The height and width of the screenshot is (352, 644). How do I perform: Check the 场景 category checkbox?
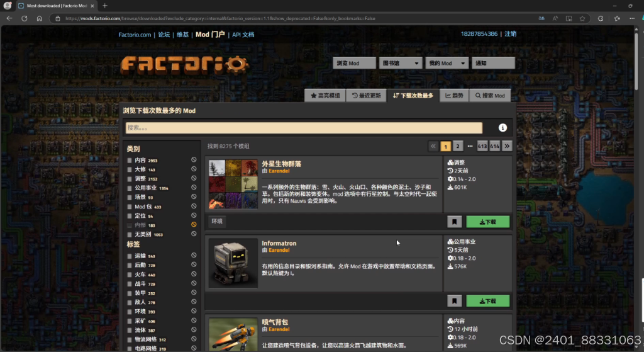pos(130,197)
